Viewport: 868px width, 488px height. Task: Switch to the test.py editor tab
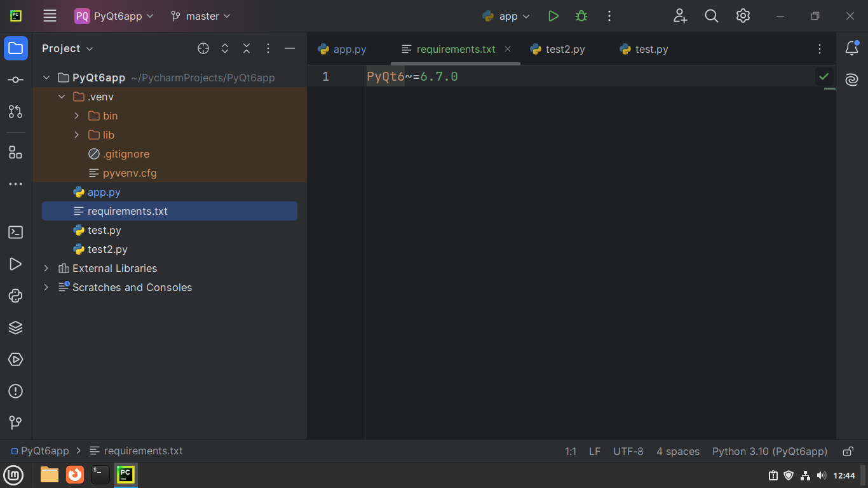[644, 49]
